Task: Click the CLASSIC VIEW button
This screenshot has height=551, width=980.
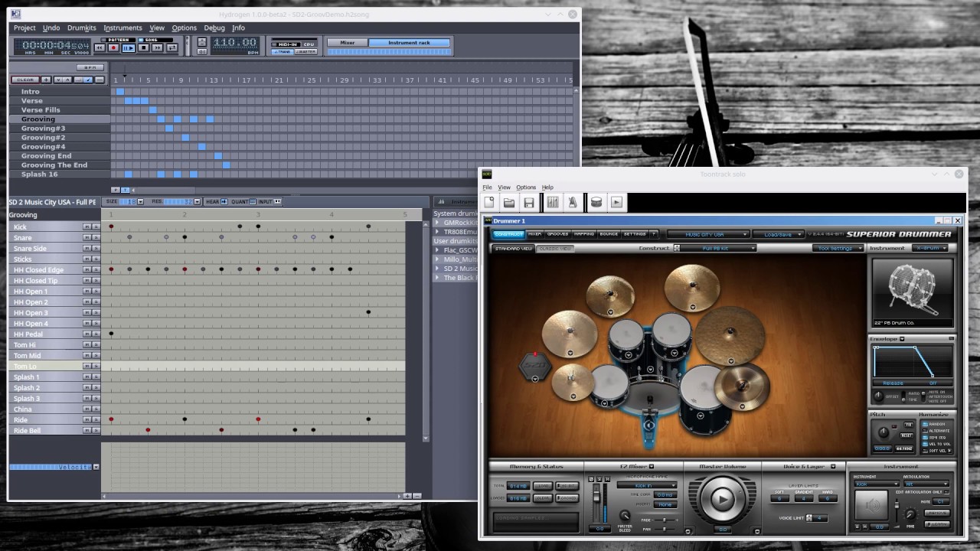Action: [x=555, y=249]
